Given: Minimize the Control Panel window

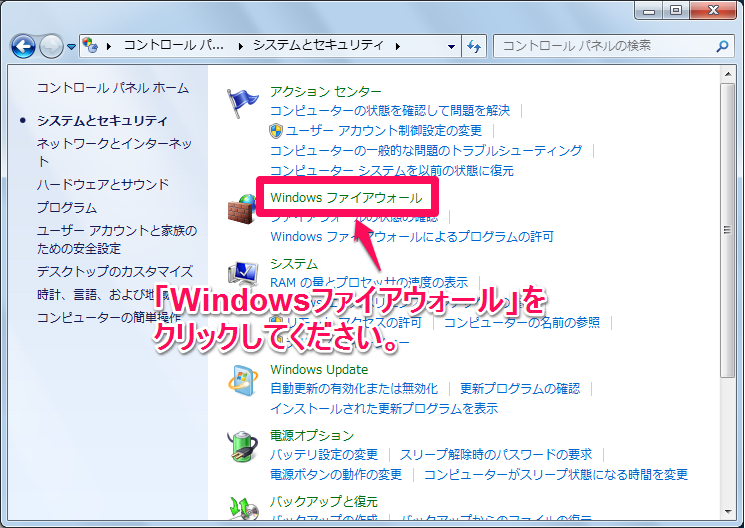Looking at the screenshot, I should tap(649, 10).
